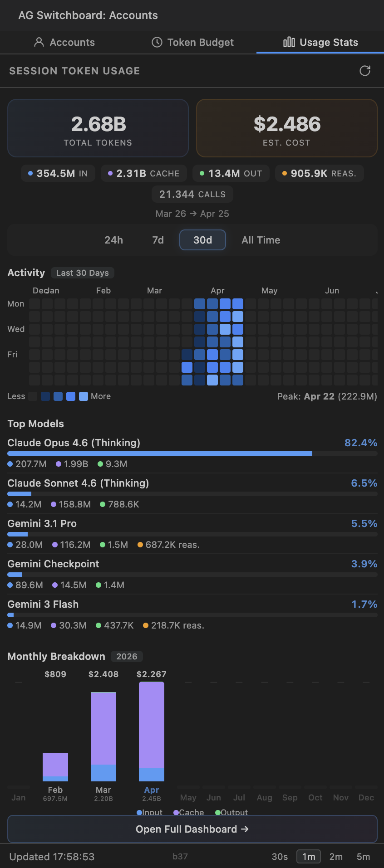
Task: Click the person icon on the Accounts tab
Action: pos(39,42)
